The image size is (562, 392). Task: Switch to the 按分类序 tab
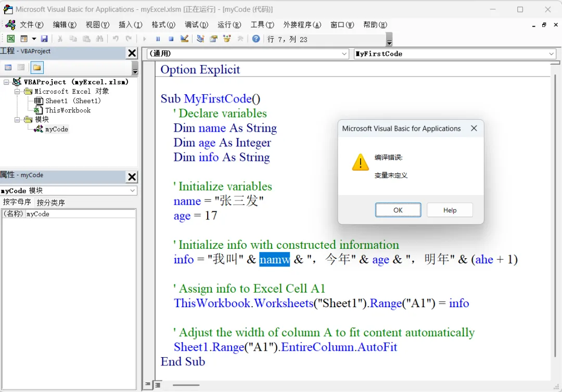click(51, 203)
